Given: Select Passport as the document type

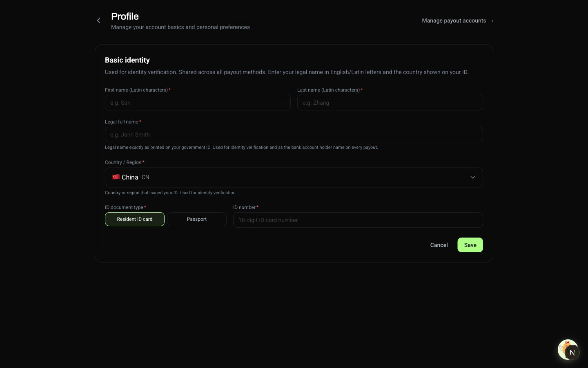Looking at the screenshot, I should tap(197, 219).
